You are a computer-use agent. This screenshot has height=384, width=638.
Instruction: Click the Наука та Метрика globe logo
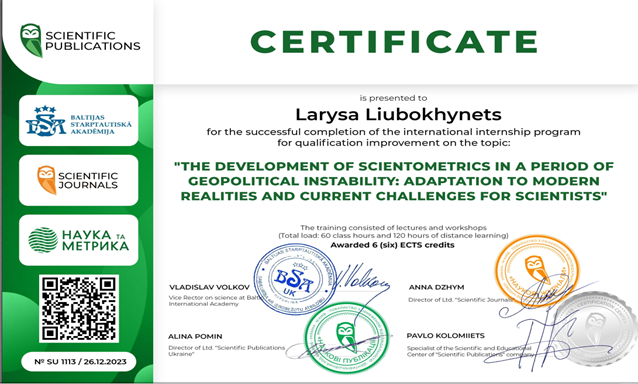pos(43,240)
